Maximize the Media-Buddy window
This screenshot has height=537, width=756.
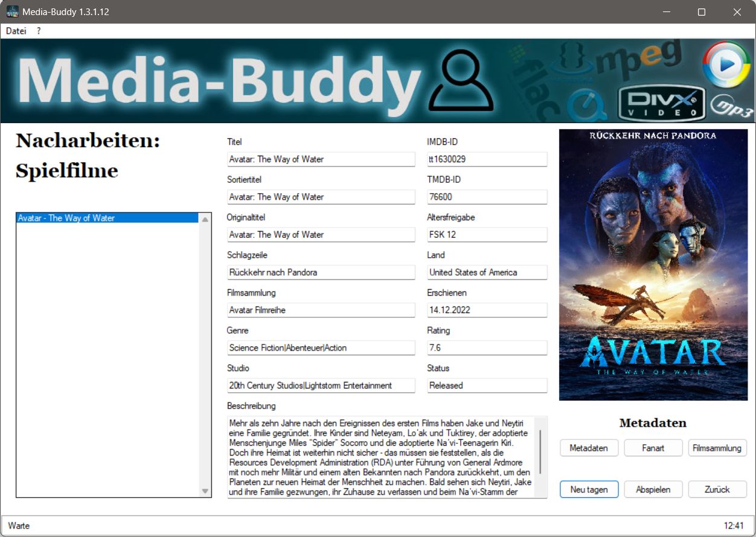[x=702, y=12]
